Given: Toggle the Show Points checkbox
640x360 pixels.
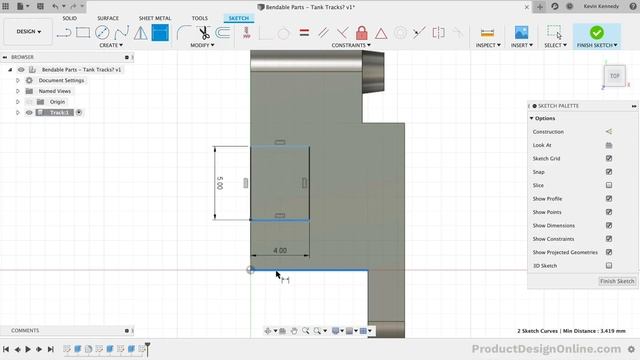Looking at the screenshot, I should [609, 212].
